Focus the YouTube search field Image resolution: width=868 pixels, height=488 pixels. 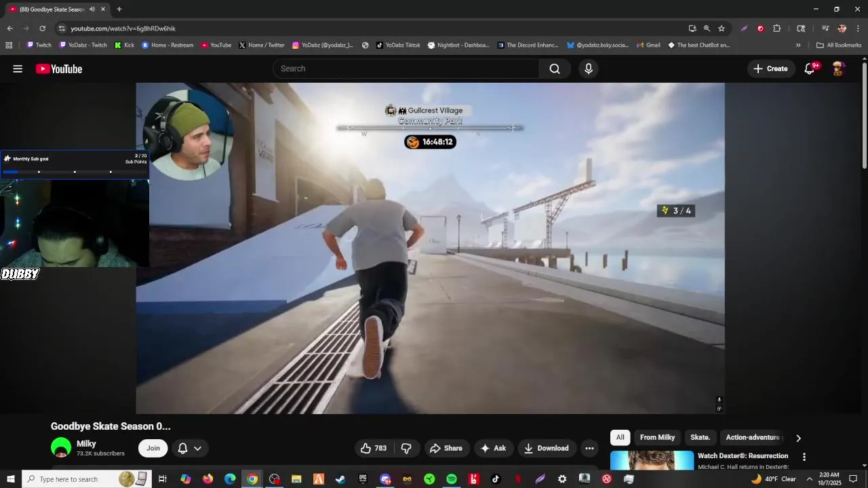pyautogui.click(x=406, y=68)
